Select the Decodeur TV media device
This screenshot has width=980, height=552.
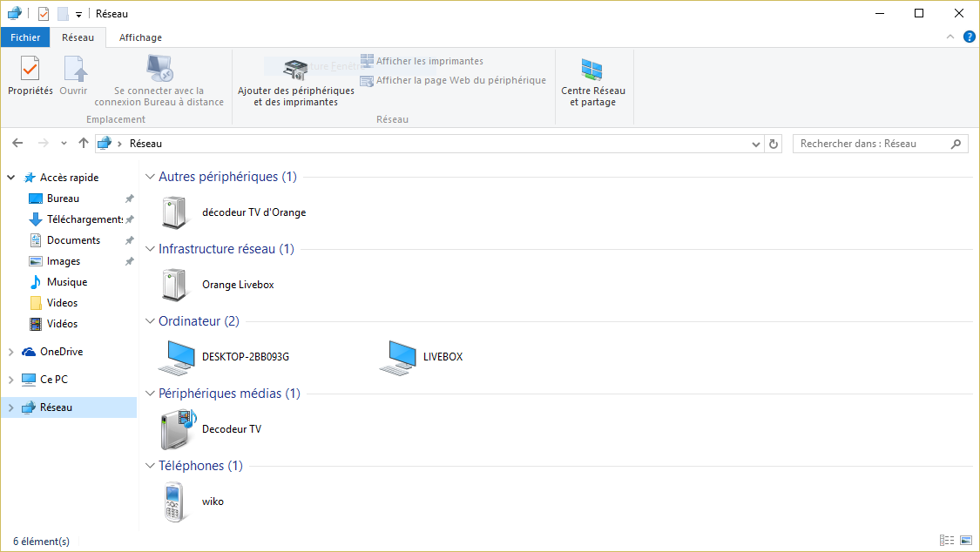pyautogui.click(x=212, y=429)
